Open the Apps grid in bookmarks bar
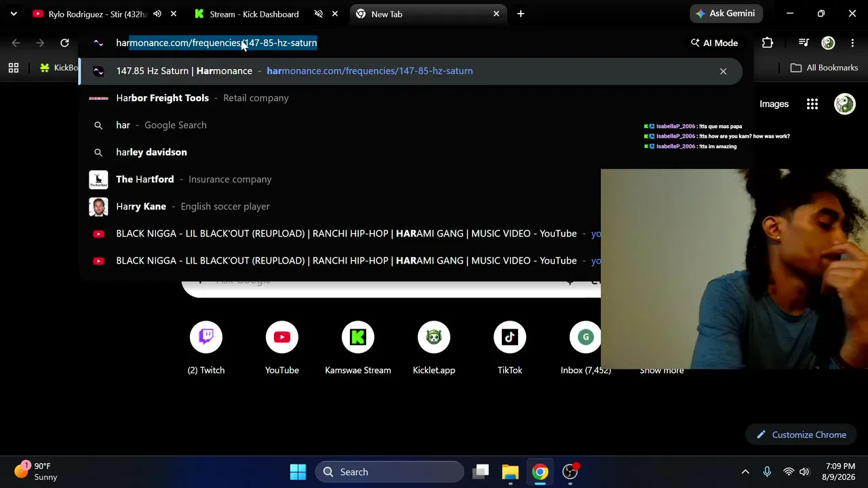The image size is (868, 488). point(14,68)
